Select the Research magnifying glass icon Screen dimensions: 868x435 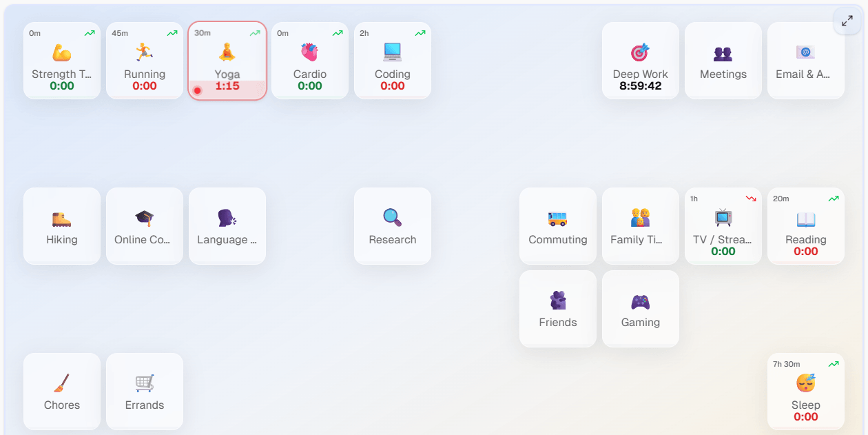pos(393,218)
